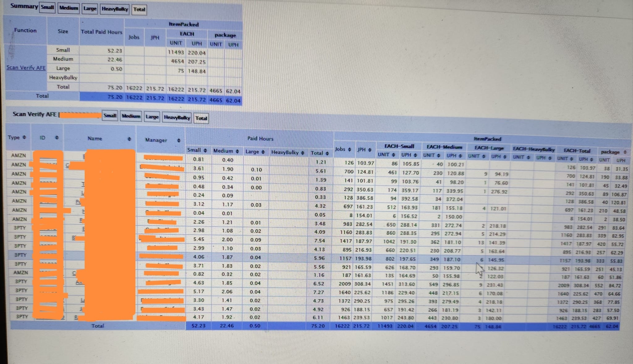Click EACH-Small UPH value 392.58

pos(409,199)
